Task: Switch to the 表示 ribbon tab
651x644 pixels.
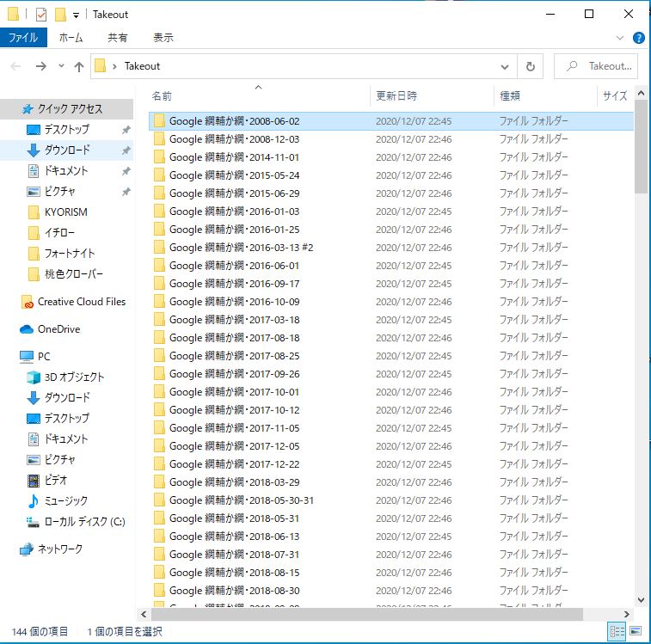Action: (x=163, y=38)
